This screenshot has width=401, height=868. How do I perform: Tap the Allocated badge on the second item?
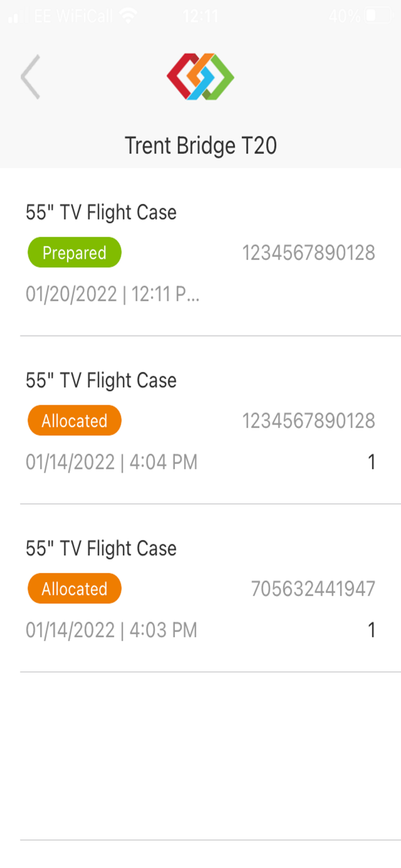(x=74, y=420)
